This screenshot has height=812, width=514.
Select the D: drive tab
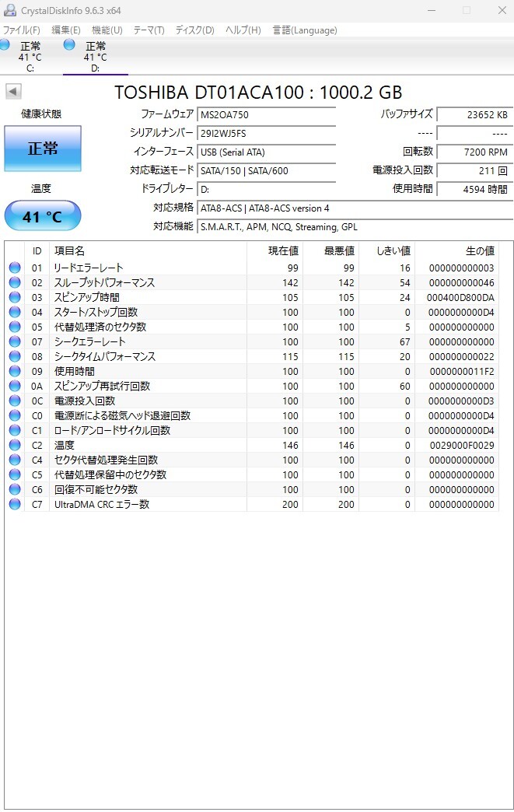95,57
